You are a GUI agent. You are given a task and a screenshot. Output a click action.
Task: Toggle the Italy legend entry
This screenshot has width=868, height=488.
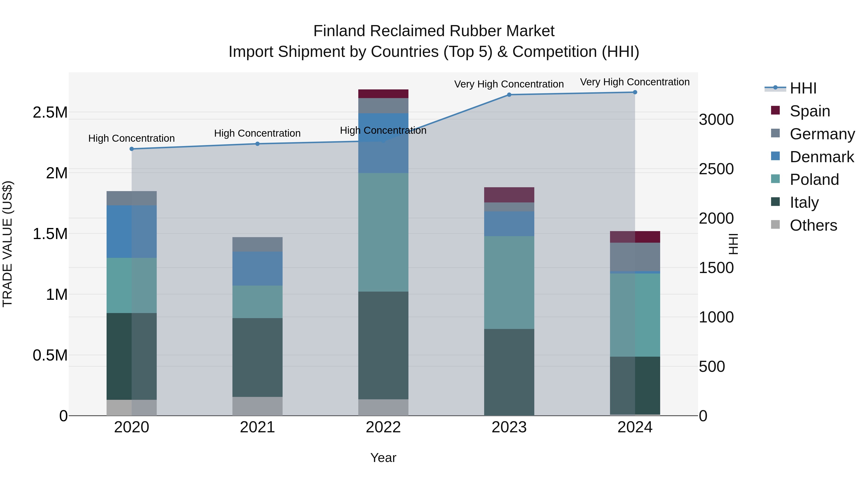coord(794,202)
